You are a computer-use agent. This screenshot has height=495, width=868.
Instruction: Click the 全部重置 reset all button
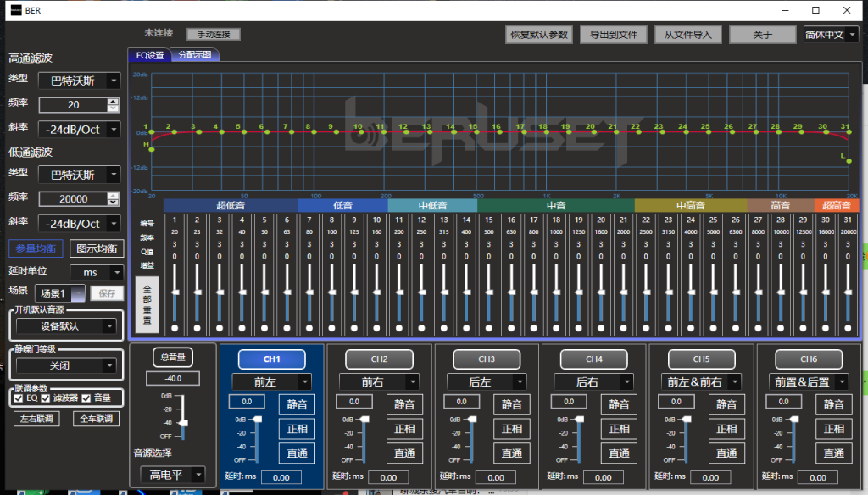pyautogui.click(x=147, y=305)
